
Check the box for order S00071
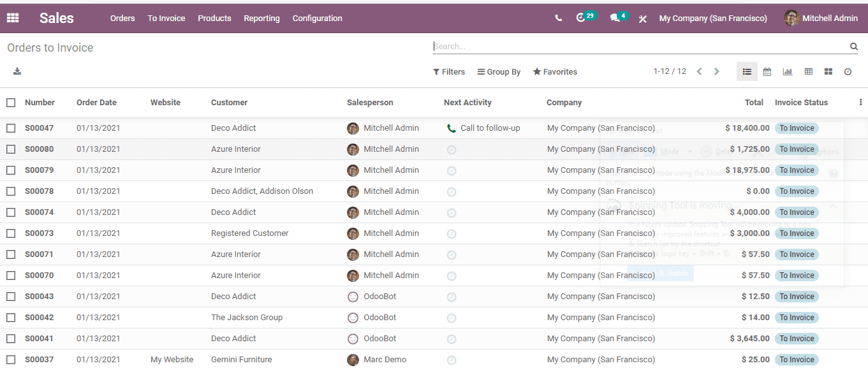(11, 254)
